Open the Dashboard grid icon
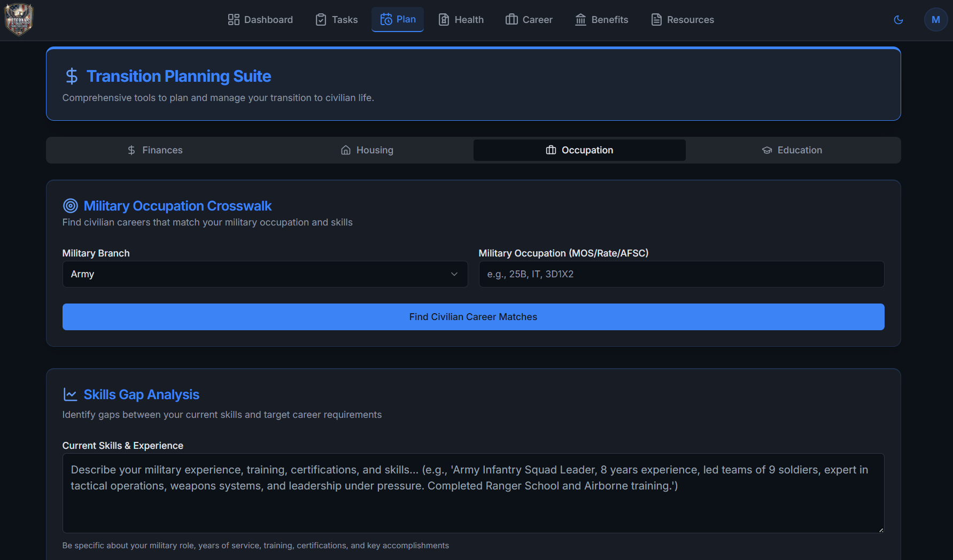 (233, 19)
